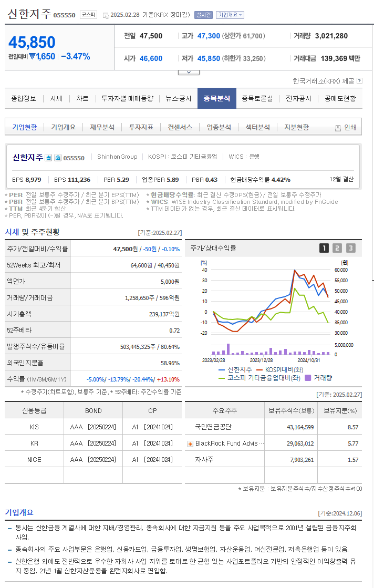374x588 pixels.
Task: Click the second blue icon before code 055550
Action: pos(58,158)
